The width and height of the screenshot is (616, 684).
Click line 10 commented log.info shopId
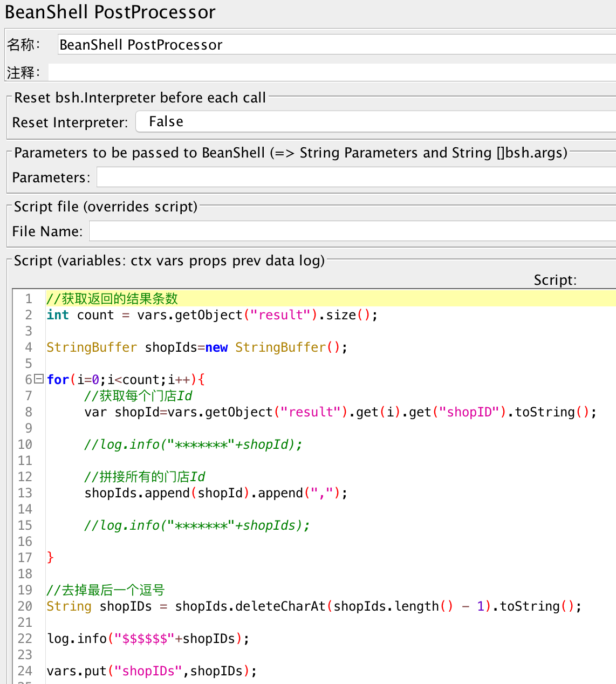point(193,444)
